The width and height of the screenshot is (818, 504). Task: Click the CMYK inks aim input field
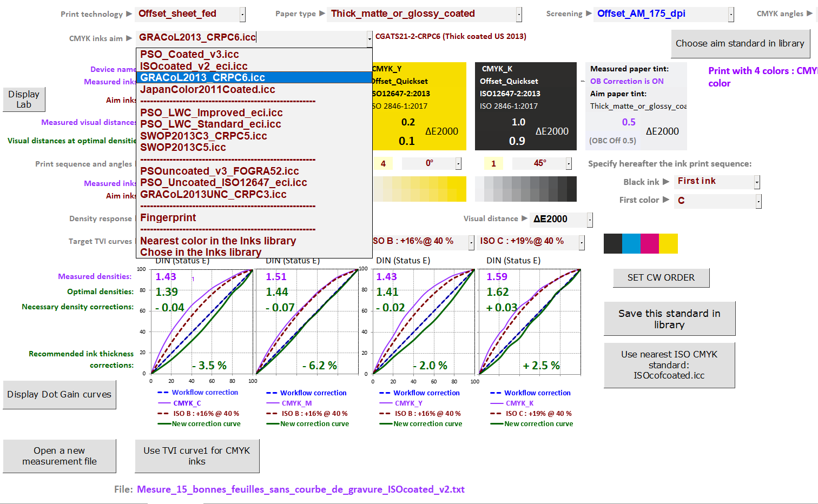pyautogui.click(x=251, y=38)
